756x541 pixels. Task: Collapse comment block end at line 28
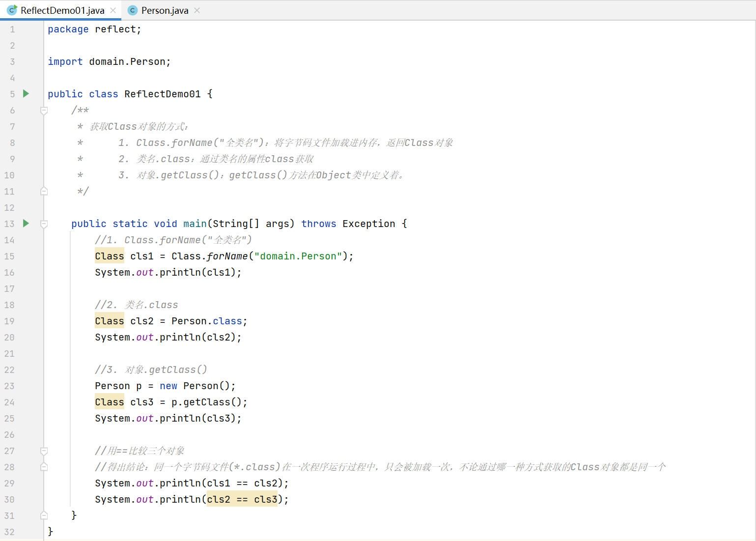coord(44,467)
